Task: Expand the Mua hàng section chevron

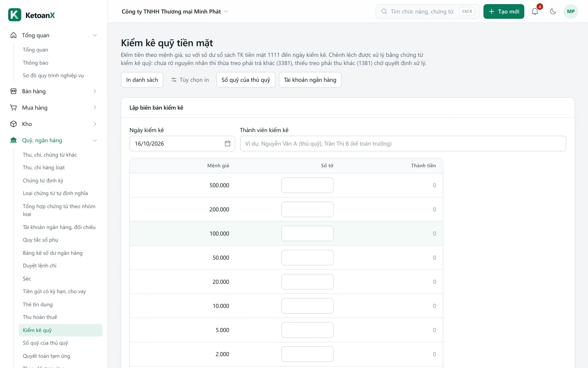Action: coord(95,108)
